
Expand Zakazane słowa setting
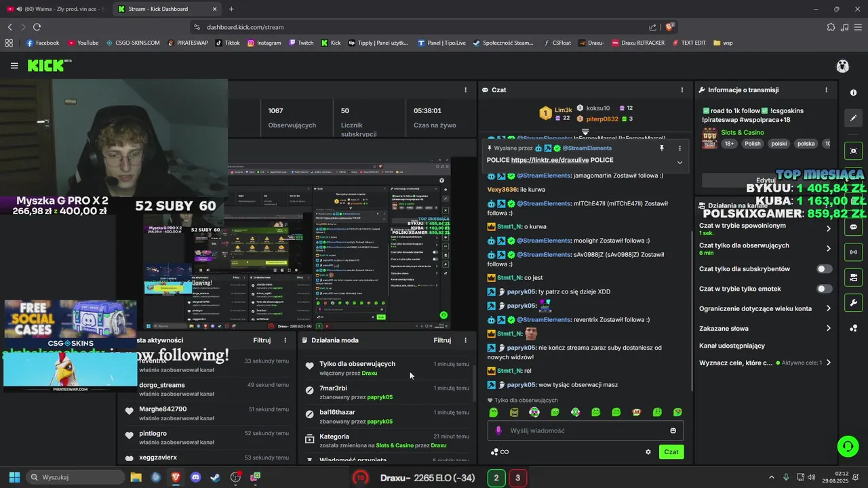[x=828, y=328]
